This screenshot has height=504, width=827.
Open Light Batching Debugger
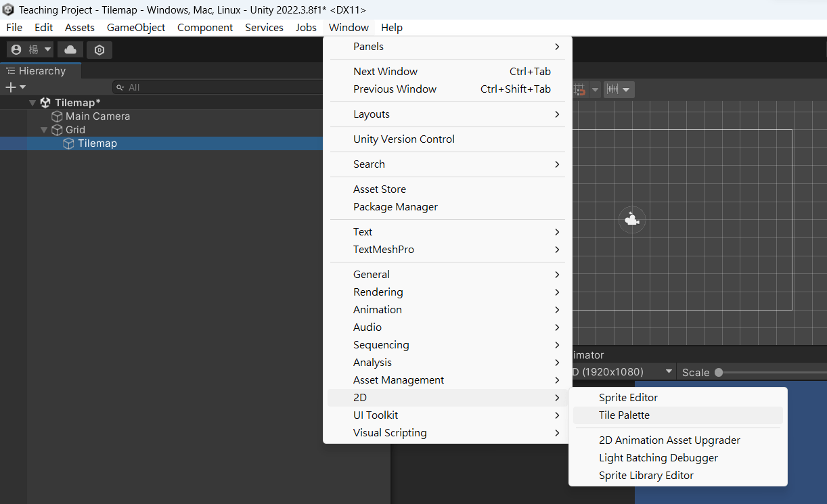pyautogui.click(x=678, y=458)
